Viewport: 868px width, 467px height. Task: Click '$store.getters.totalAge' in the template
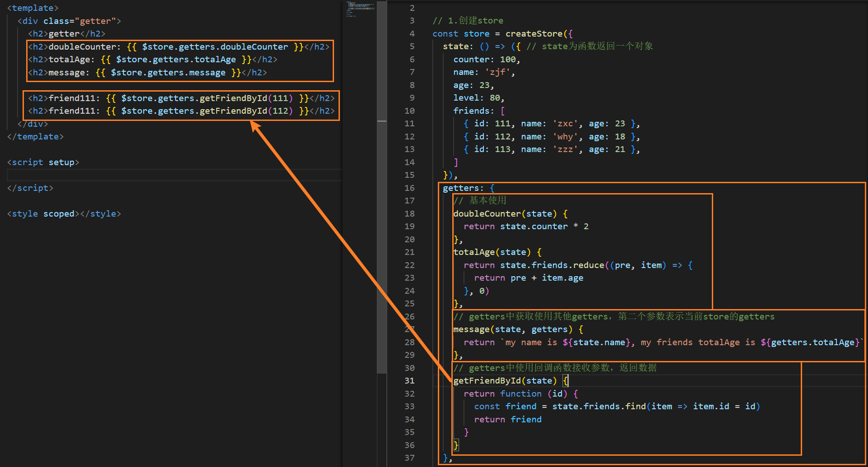[x=176, y=60]
